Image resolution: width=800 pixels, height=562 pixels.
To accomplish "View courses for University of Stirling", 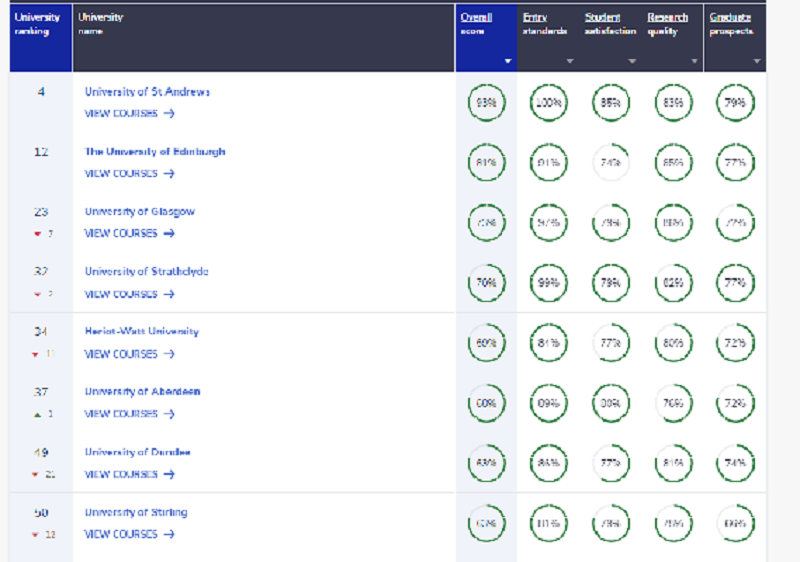I will pyautogui.click(x=130, y=534).
